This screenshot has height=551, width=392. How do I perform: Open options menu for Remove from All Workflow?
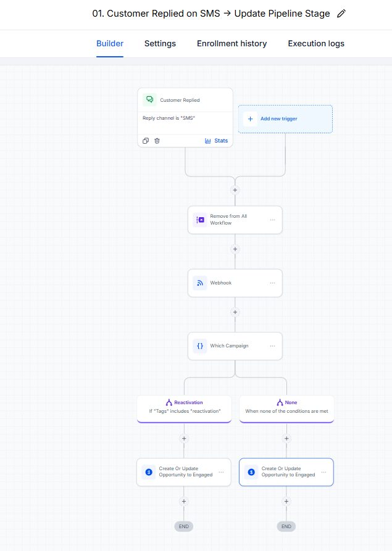[272, 220]
